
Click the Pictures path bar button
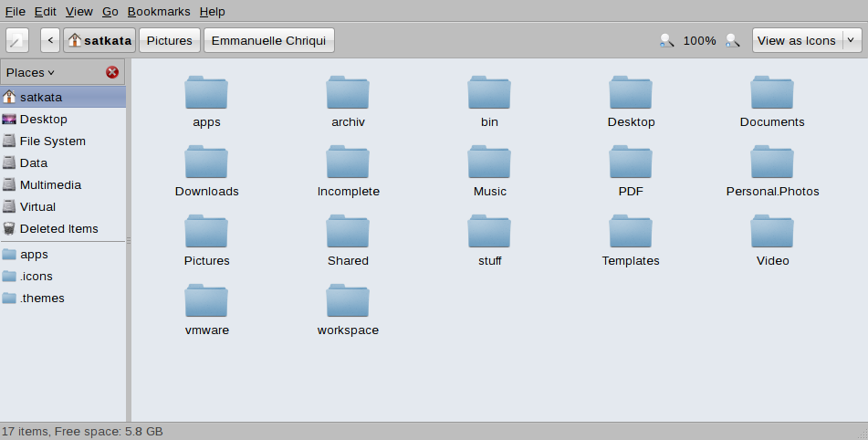pyautogui.click(x=170, y=40)
